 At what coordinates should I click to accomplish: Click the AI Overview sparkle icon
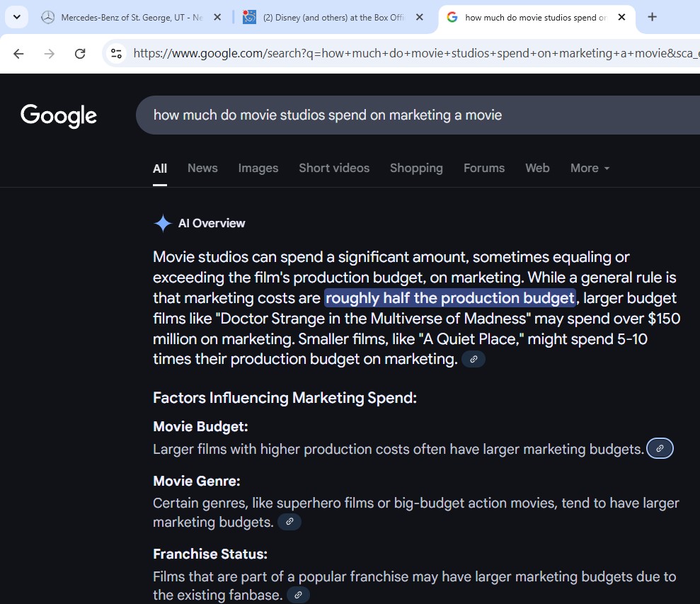click(163, 224)
